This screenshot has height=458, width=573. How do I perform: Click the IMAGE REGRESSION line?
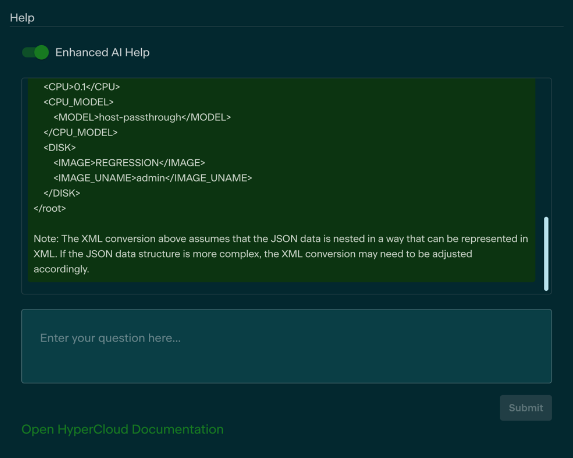129,163
